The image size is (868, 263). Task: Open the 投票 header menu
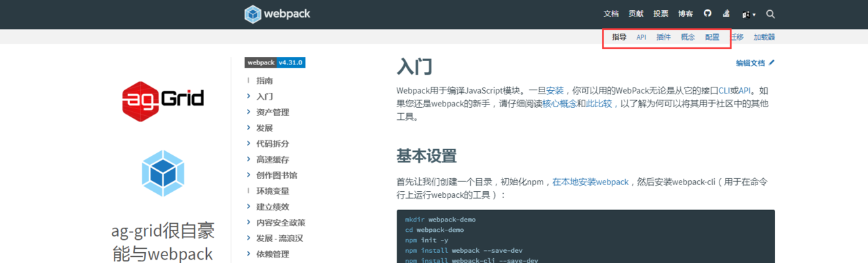pos(660,14)
